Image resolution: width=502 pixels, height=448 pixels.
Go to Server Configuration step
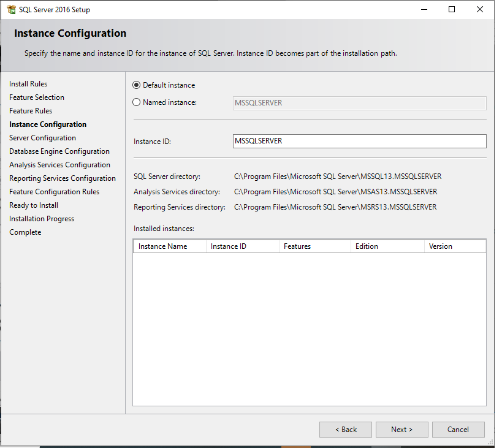point(42,138)
